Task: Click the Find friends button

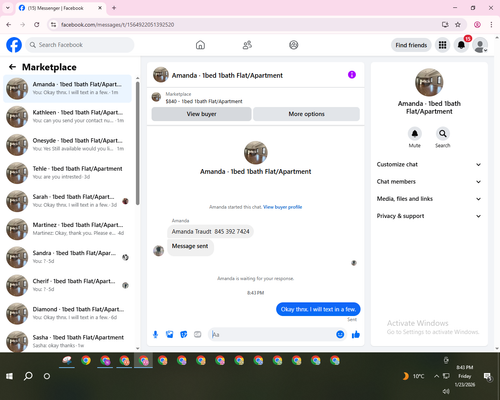Action: 411,45
